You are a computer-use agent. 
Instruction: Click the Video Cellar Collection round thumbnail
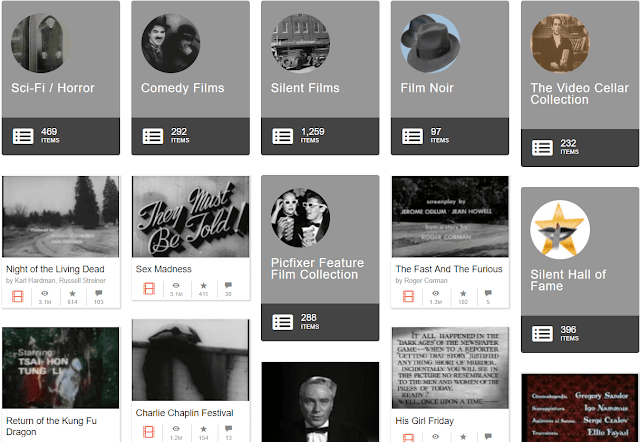(560, 43)
